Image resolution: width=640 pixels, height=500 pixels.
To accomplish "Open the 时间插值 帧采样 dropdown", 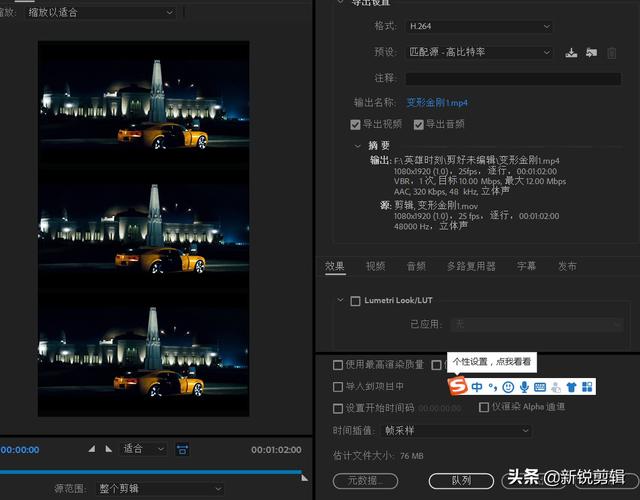I will click(x=456, y=431).
